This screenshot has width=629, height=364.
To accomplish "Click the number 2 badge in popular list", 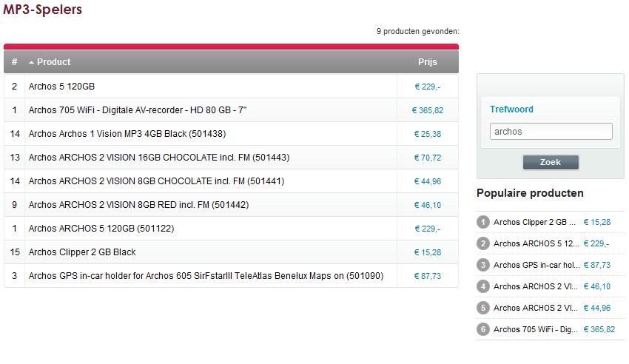I will 483,243.
